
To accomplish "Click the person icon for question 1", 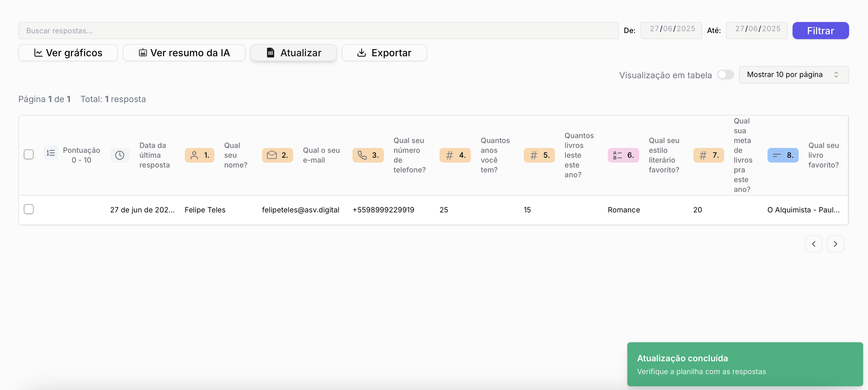I will (194, 155).
